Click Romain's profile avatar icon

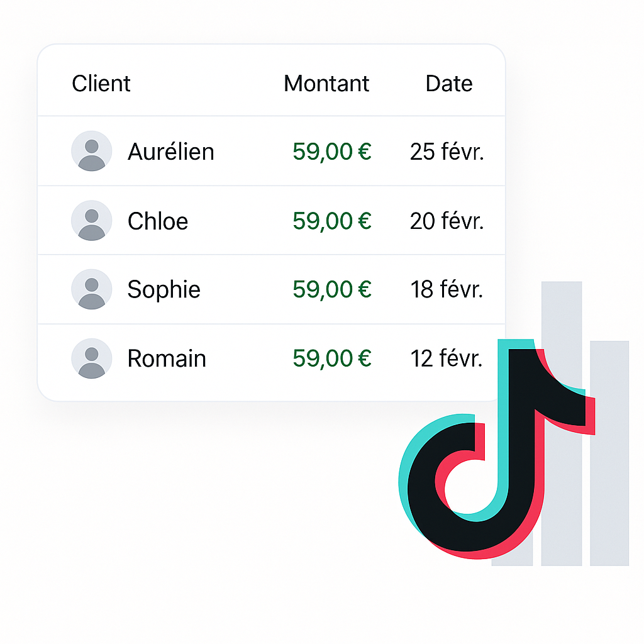92,358
